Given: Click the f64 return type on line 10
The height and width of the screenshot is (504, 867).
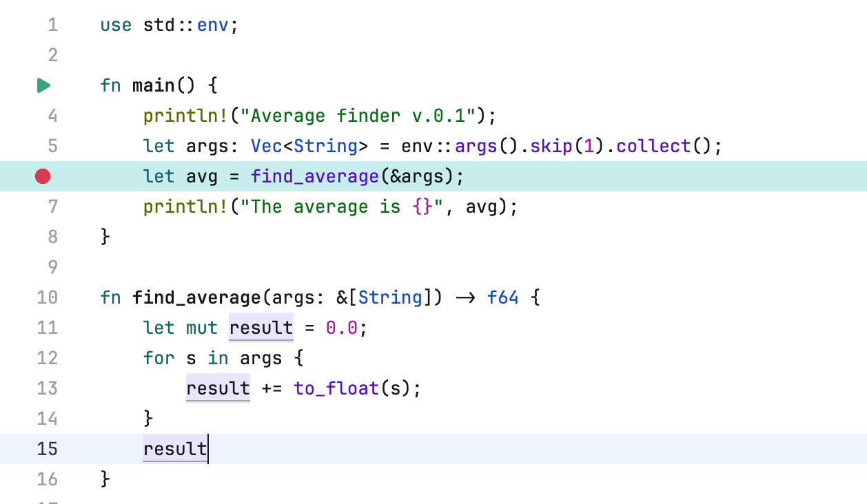Looking at the screenshot, I should tap(502, 297).
